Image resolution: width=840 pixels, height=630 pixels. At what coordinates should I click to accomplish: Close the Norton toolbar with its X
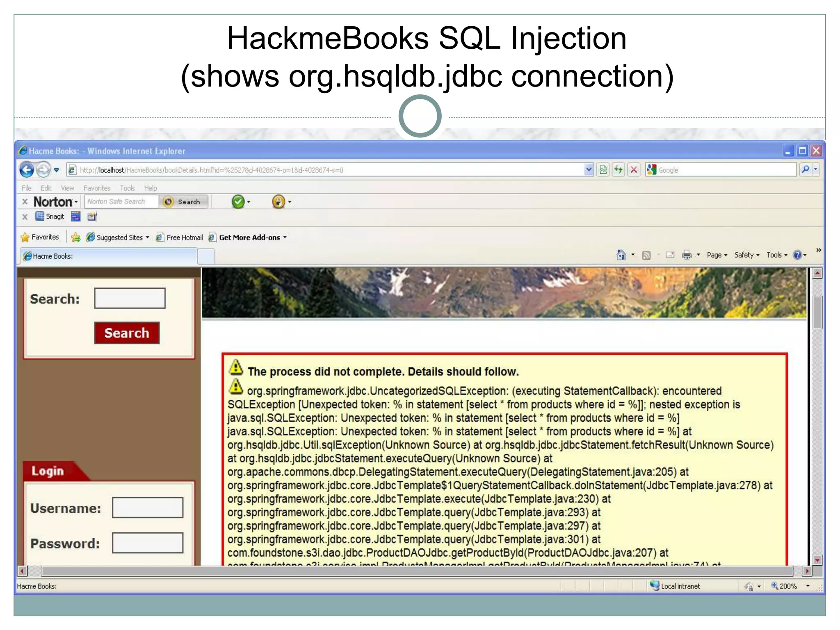[25, 202]
